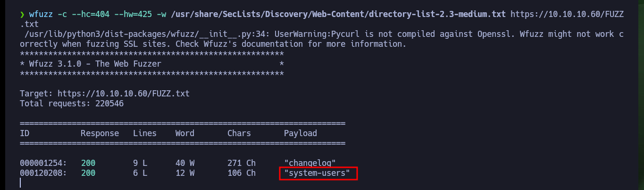Click the Target URL line
The image size is (644, 190).
[105, 94]
